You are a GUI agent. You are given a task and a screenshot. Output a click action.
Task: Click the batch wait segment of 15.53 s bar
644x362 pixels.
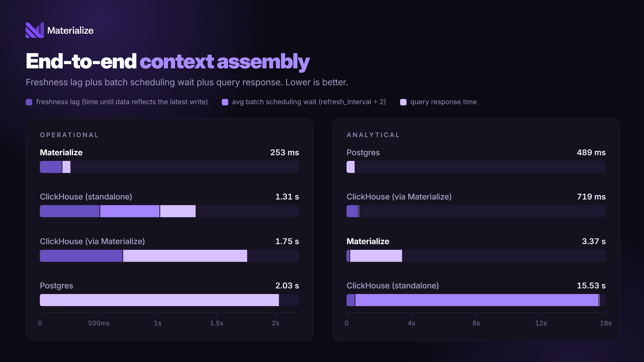(477, 300)
